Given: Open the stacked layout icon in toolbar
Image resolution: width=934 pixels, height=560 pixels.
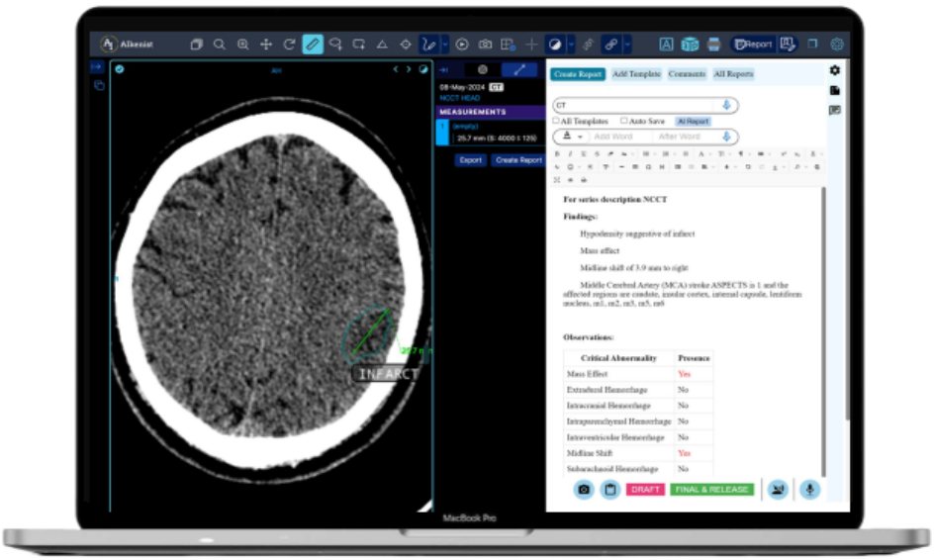Looking at the screenshot, I should tap(197, 45).
